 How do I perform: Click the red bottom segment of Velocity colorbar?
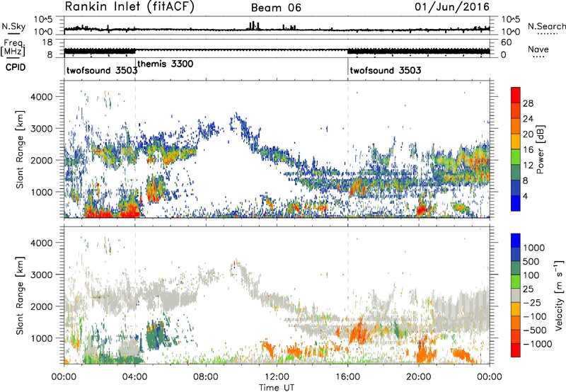(x=516, y=350)
